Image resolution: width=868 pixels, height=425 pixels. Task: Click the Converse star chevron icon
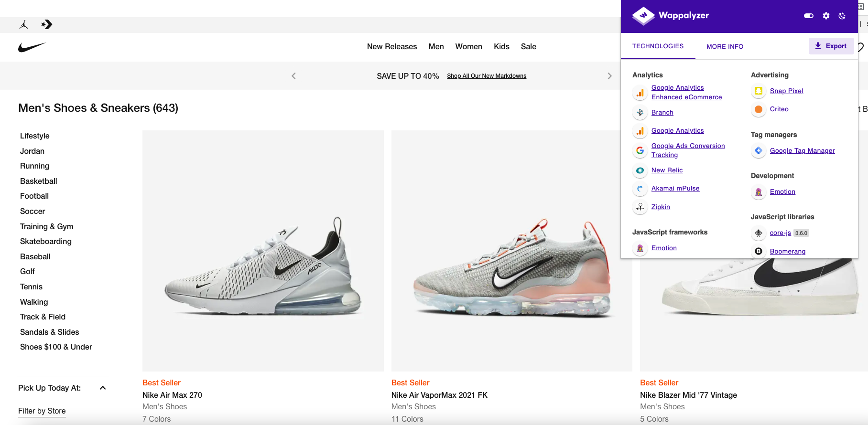click(x=47, y=25)
